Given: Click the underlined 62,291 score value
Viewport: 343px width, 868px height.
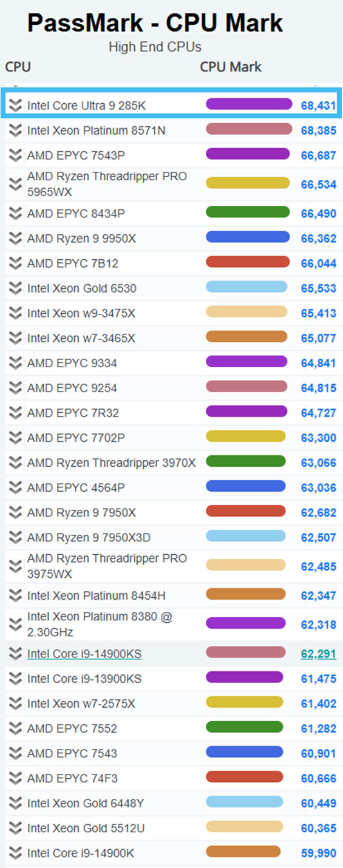Looking at the screenshot, I should pyautogui.click(x=318, y=654).
